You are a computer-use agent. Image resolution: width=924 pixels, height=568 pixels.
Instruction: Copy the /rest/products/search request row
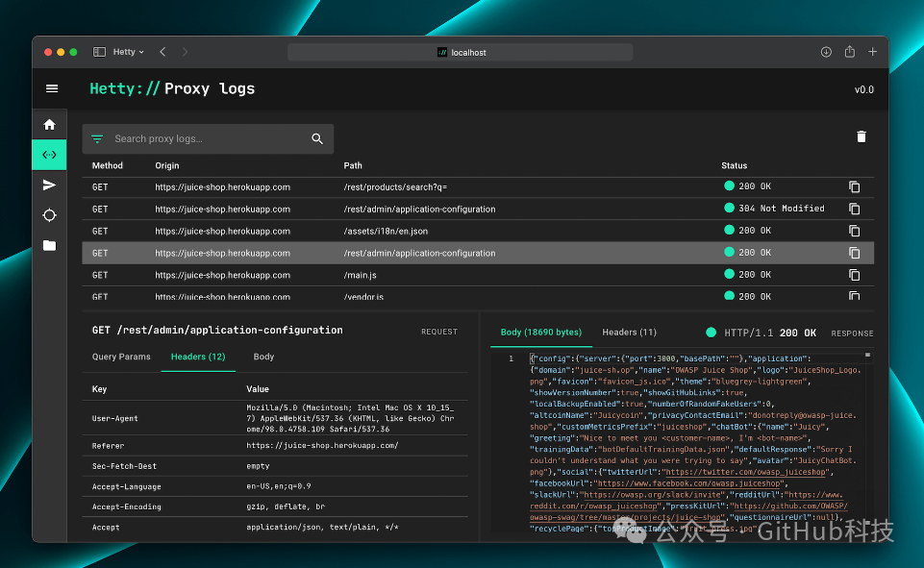tap(854, 186)
